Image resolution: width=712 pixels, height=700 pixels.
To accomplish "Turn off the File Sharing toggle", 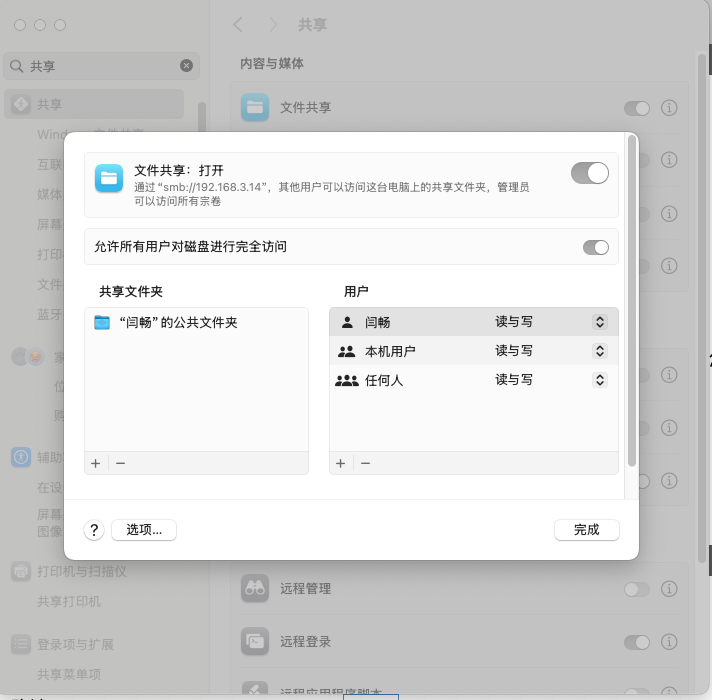I will [589, 173].
